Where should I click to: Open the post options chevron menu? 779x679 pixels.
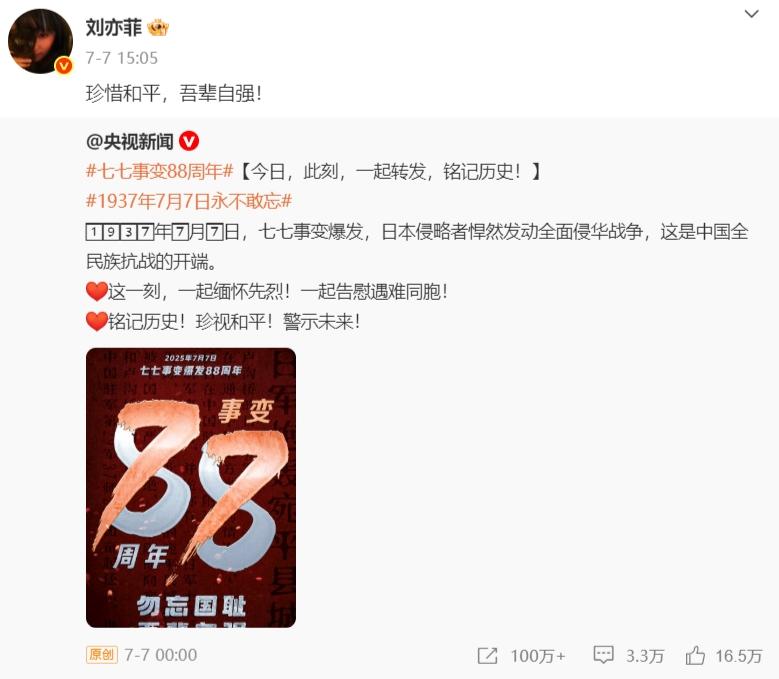pos(751,14)
